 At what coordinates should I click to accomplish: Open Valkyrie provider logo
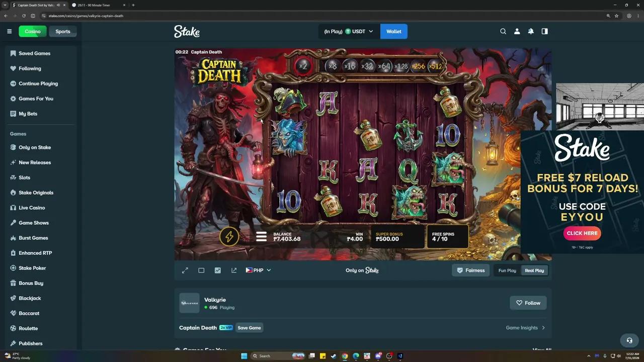pos(189,303)
